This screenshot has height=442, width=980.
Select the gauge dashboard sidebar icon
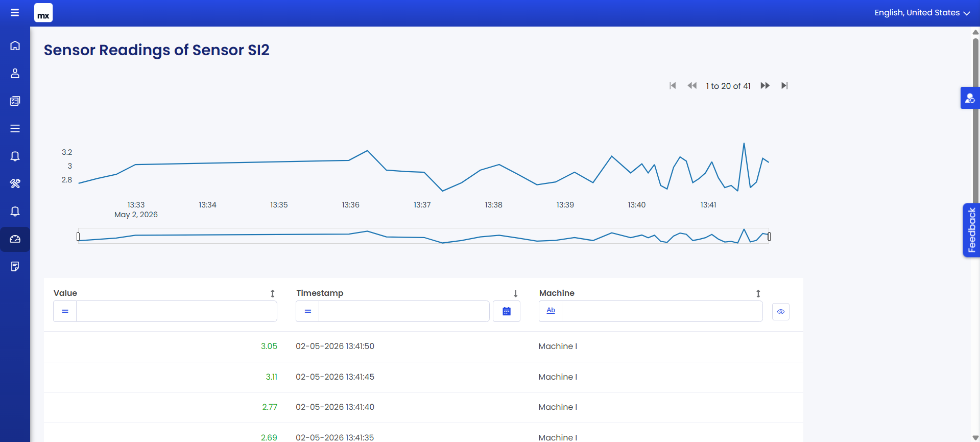click(15, 239)
